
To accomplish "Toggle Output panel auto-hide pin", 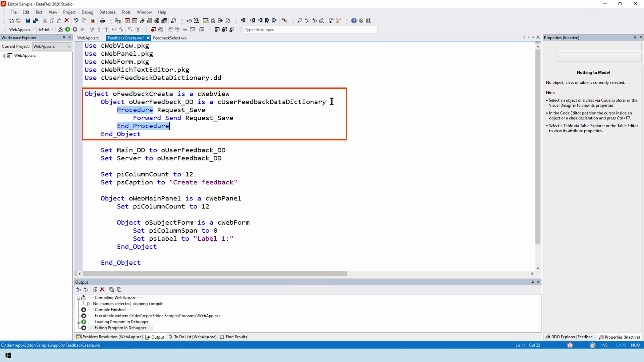I will pos(532,282).
